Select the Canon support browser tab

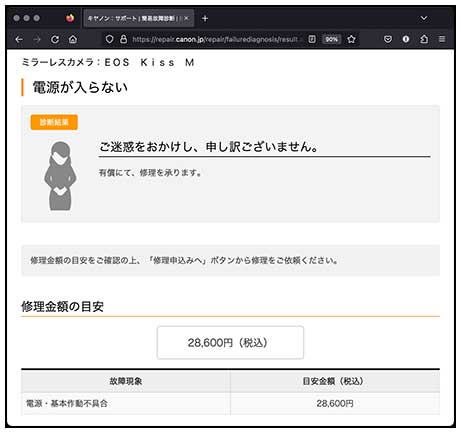point(139,18)
